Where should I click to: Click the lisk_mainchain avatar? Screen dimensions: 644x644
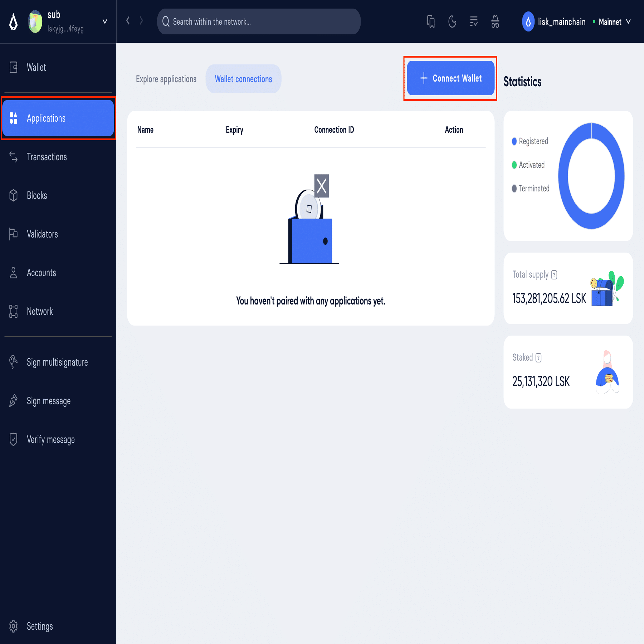tap(529, 21)
